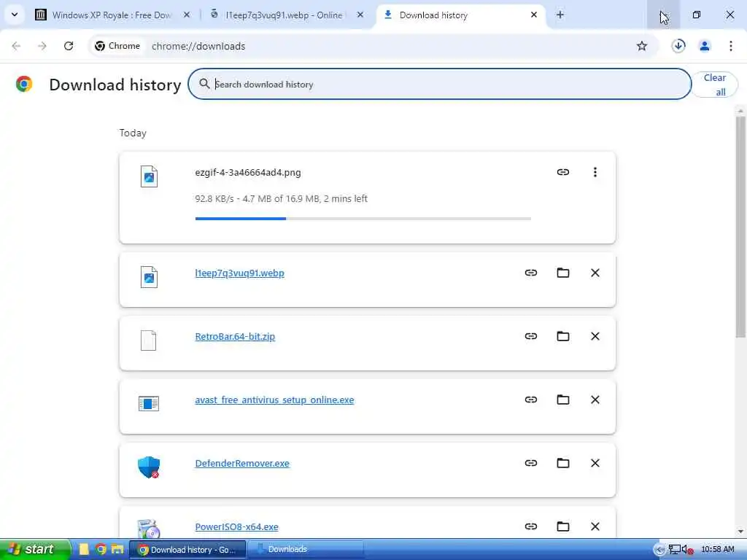Viewport: 747px width, 560px height.
Task: Close the Windows XP Royale tab
Action: (x=187, y=15)
